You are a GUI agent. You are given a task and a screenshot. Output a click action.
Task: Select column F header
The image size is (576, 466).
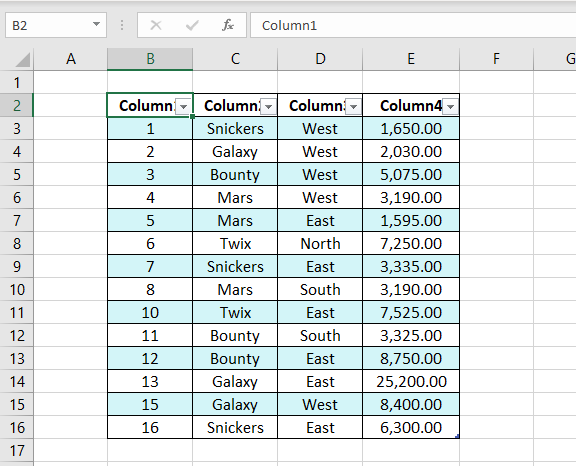(496, 59)
